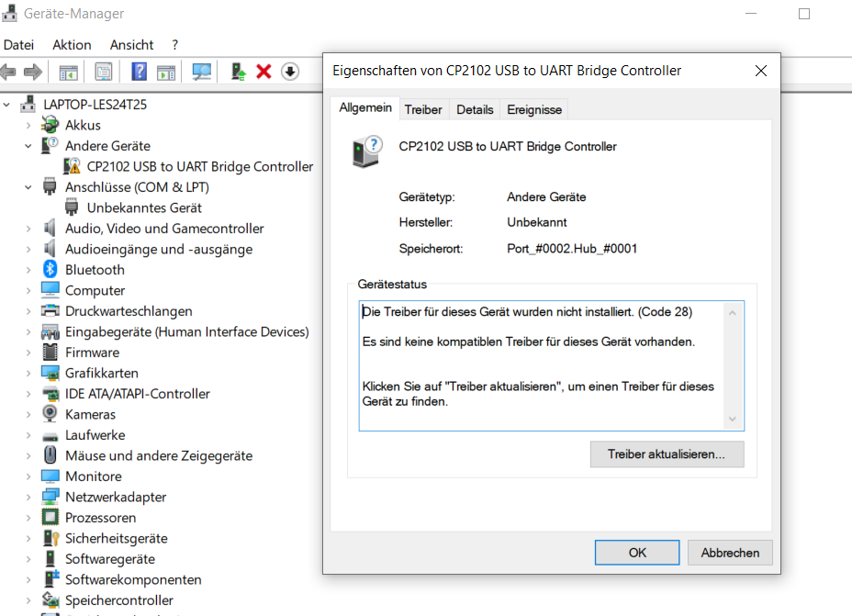852x616 pixels.
Task: Click the Bluetooth device category icon
Action: [50, 270]
